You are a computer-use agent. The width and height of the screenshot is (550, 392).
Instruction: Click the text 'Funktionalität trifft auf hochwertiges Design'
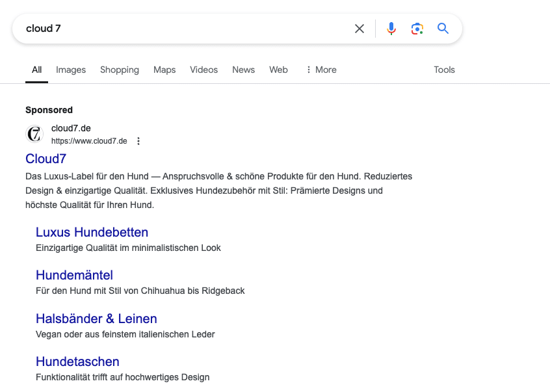point(123,377)
